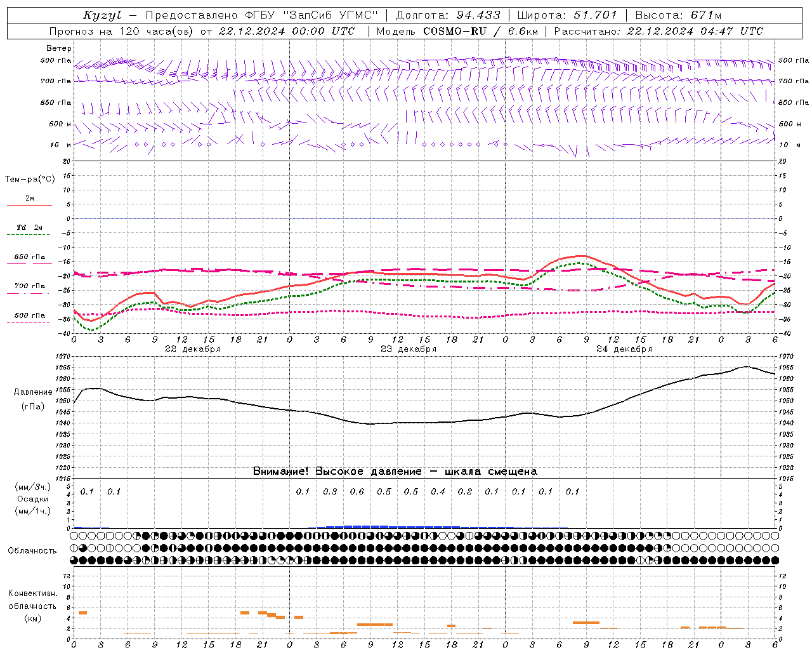Click the 0.3 precipitation value

click(330, 491)
